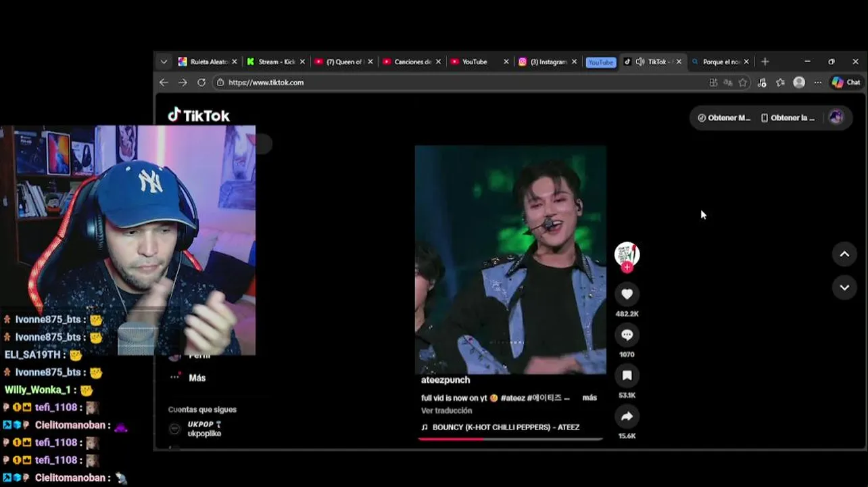The width and height of the screenshot is (868, 487).
Task: Open the creator's avatar beside the video
Action: pos(627,254)
